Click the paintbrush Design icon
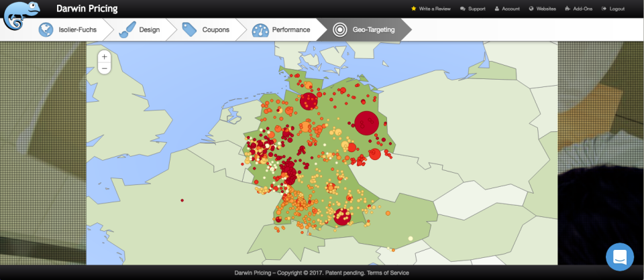 (x=127, y=30)
